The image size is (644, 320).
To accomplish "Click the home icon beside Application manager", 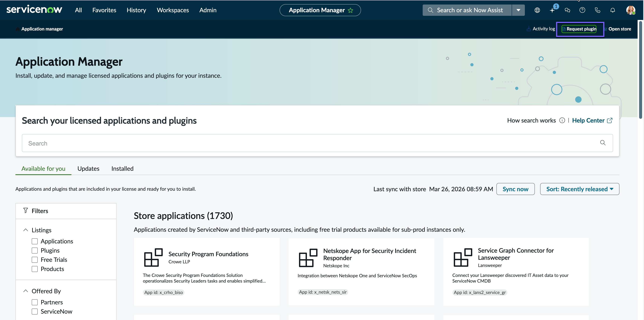I will [x=18, y=29].
